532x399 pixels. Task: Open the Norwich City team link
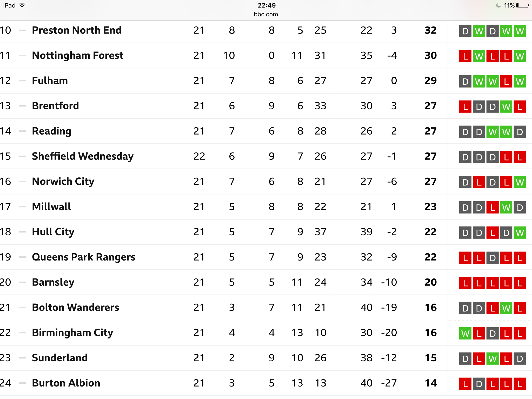click(x=63, y=182)
